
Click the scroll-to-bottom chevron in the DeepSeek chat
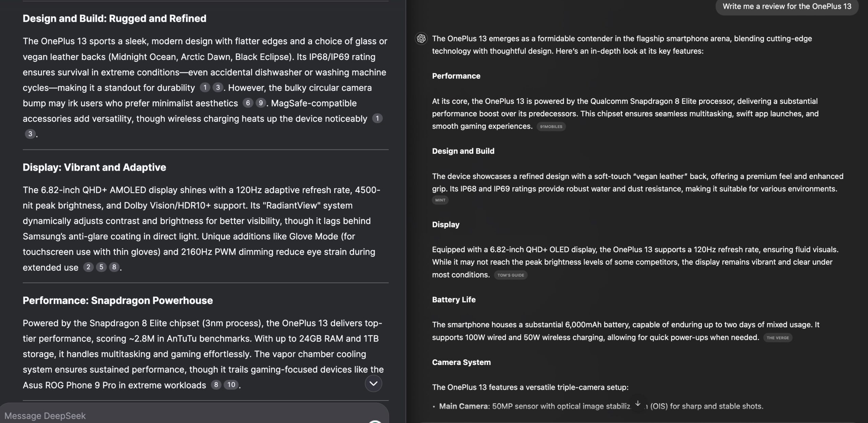373,384
